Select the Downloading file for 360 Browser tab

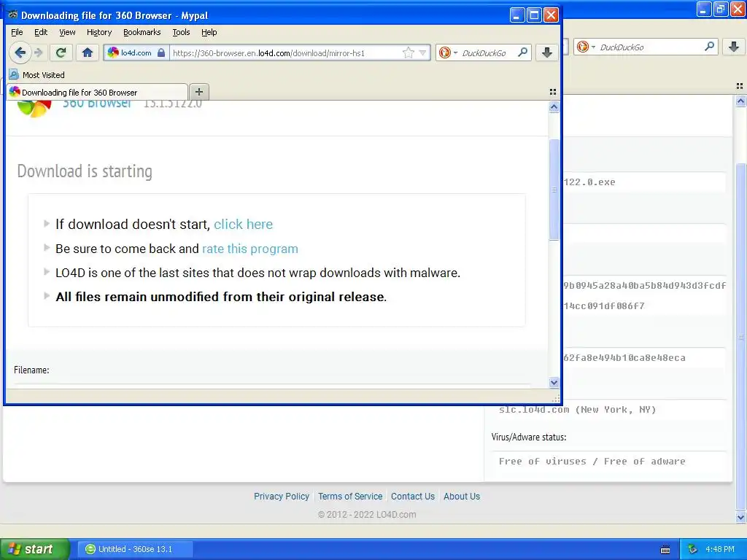click(97, 92)
